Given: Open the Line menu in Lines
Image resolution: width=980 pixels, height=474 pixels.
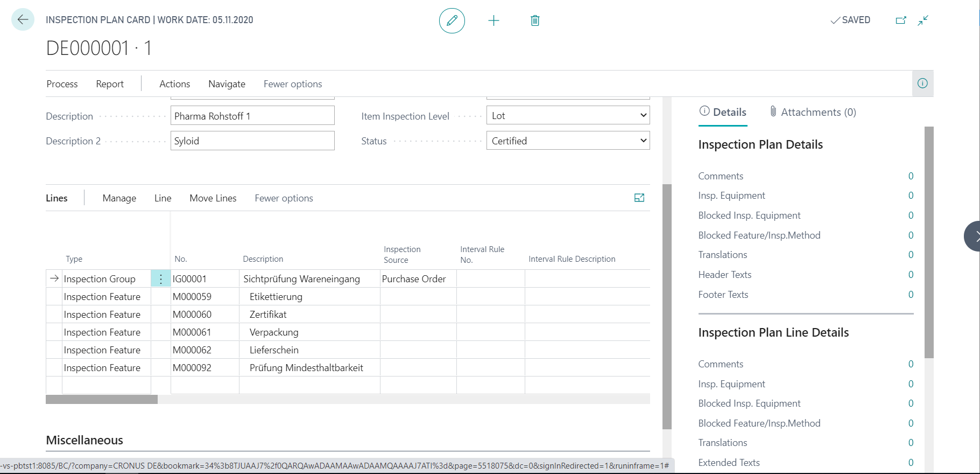Looking at the screenshot, I should pos(163,198).
